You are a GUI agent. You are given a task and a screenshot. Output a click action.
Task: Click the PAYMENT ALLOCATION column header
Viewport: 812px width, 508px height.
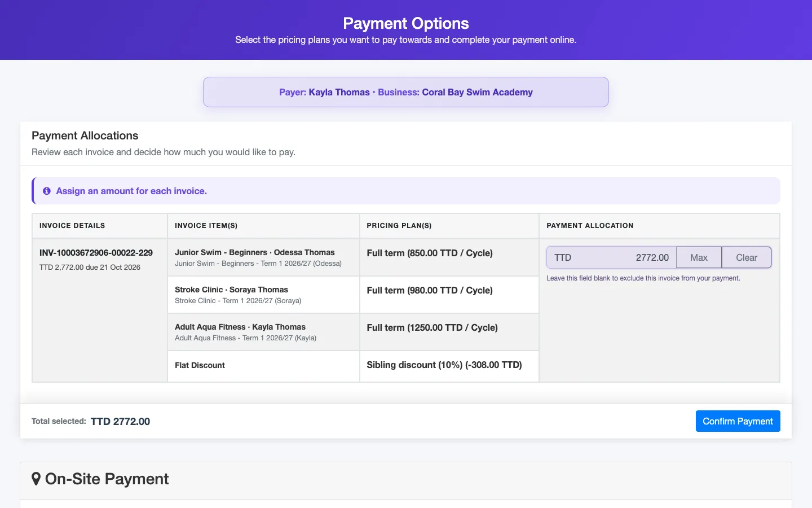coord(590,226)
